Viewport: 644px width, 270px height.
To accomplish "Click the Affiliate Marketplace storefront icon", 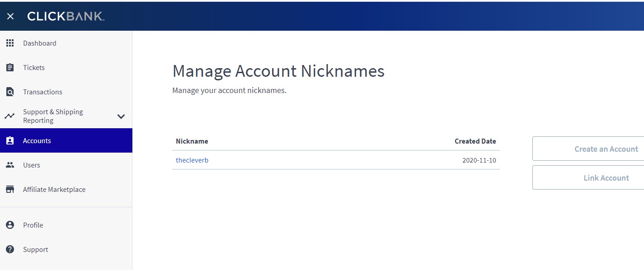I will [10, 189].
